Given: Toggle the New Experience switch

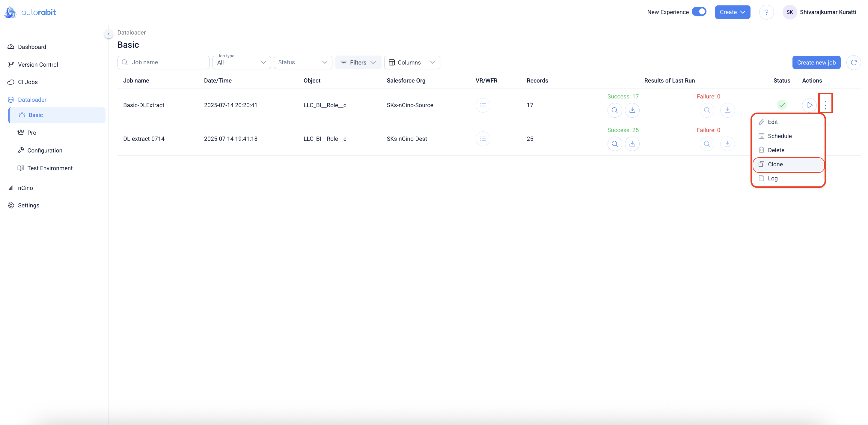Looking at the screenshot, I should coord(699,12).
